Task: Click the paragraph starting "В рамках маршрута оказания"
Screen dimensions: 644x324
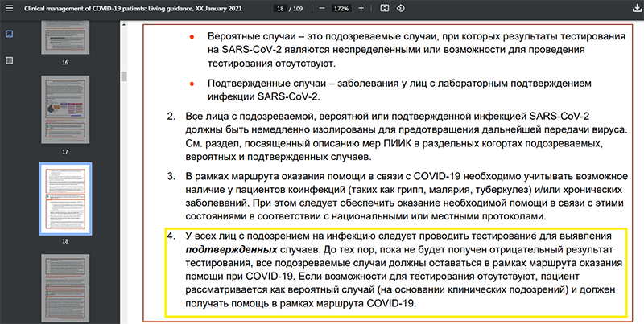Action: coord(407,196)
